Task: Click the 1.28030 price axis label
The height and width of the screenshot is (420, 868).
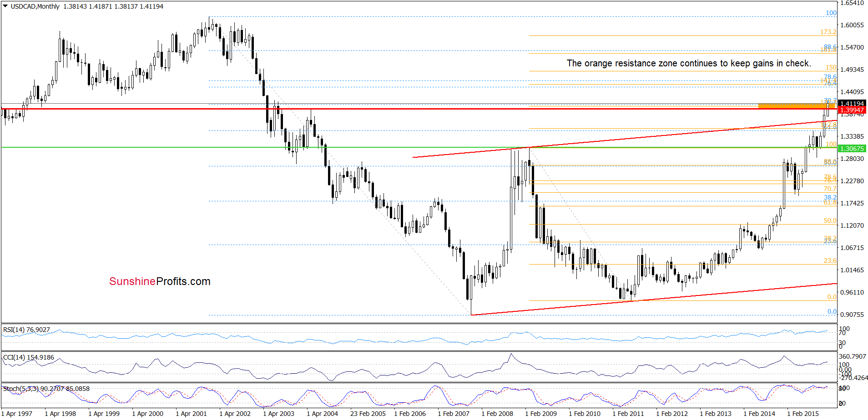Action: point(852,159)
